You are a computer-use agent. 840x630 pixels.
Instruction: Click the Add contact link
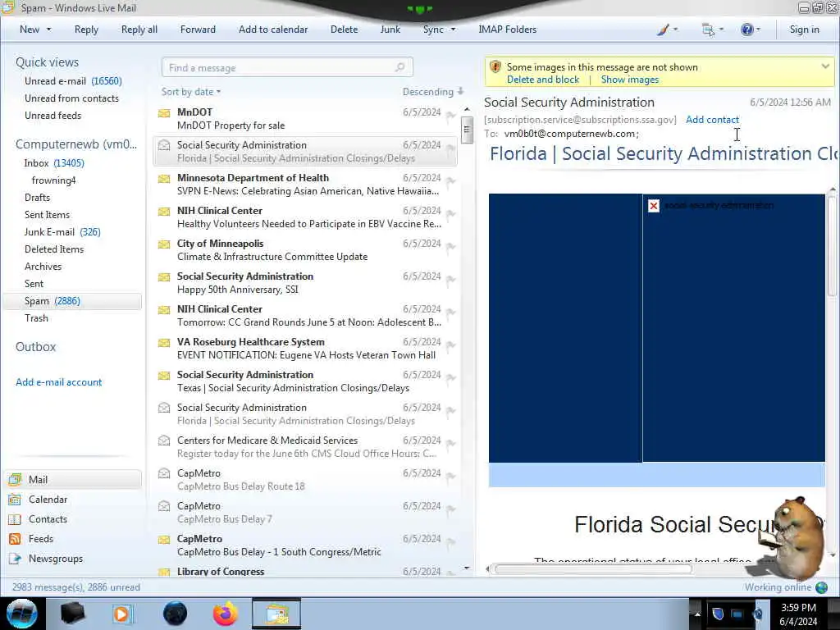[x=712, y=120]
